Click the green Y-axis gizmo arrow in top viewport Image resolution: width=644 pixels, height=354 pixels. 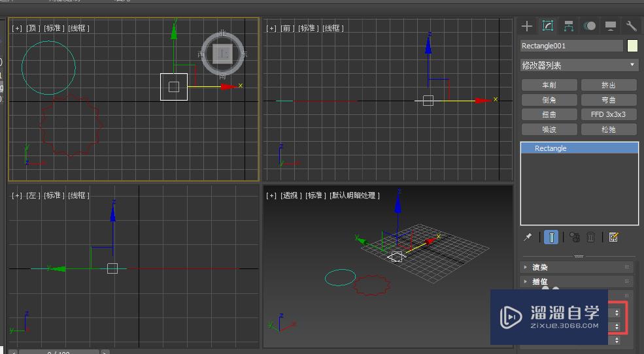[x=174, y=32]
